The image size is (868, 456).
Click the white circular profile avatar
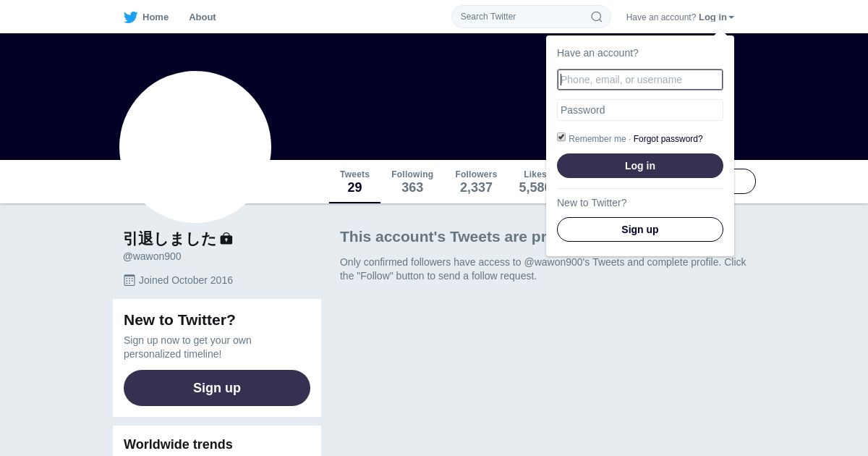pos(195,147)
